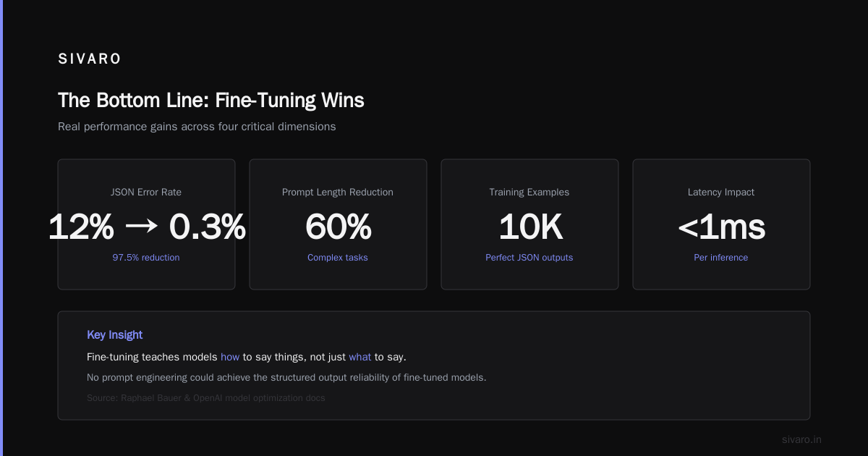The image size is (868, 456).
Task: Select the 'Perfect JSON outputs' caption
Action: point(529,258)
